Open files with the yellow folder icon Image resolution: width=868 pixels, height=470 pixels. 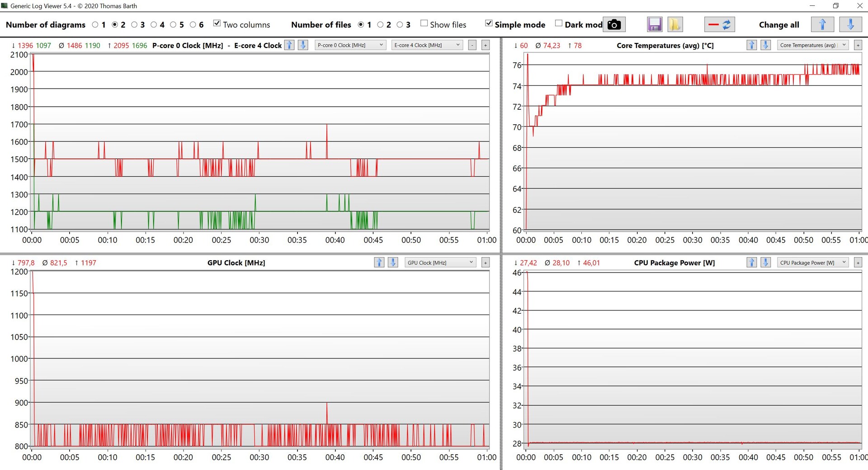tap(675, 25)
